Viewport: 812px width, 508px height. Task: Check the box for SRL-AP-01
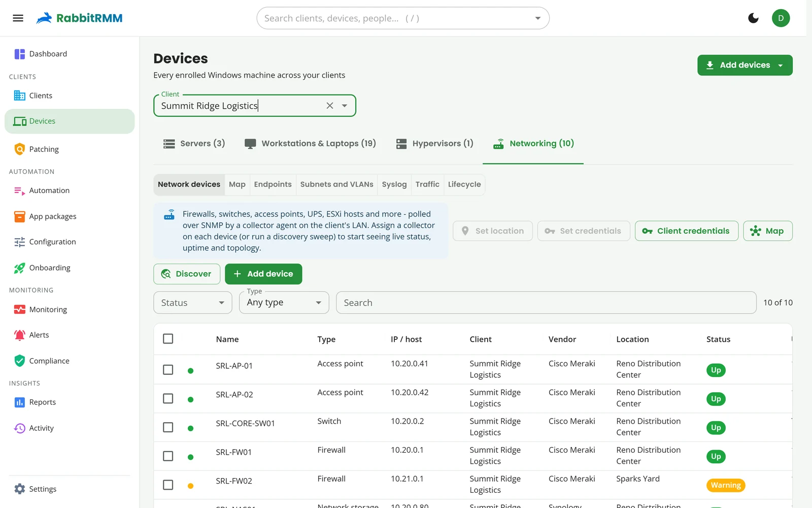tap(168, 370)
